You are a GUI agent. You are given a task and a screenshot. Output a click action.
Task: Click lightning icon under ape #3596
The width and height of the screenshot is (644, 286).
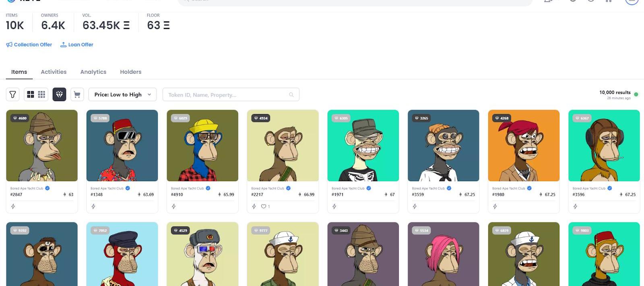coord(575,206)
